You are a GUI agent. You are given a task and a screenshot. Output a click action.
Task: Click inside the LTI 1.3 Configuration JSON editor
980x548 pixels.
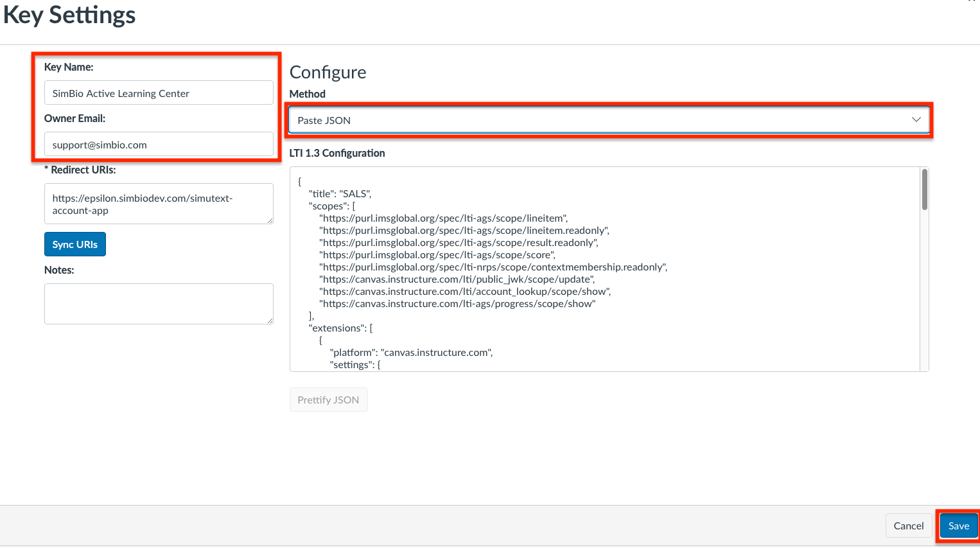click(x=605, y=269)
